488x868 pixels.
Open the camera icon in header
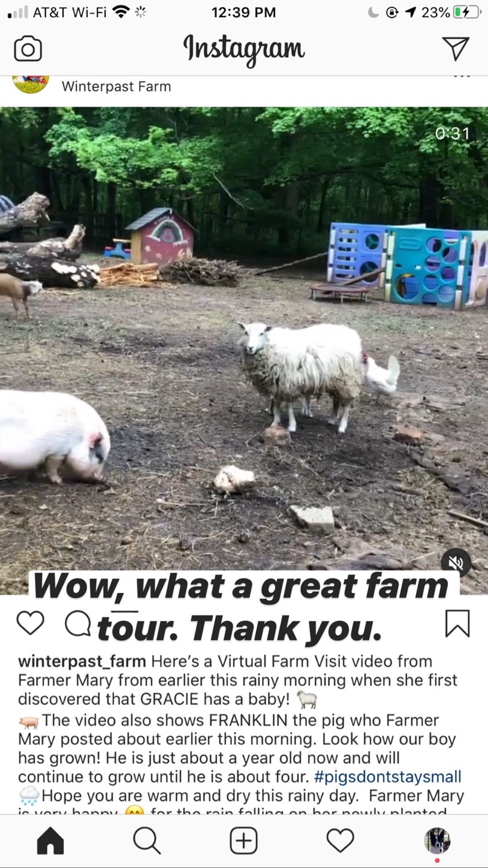point(28,49)
